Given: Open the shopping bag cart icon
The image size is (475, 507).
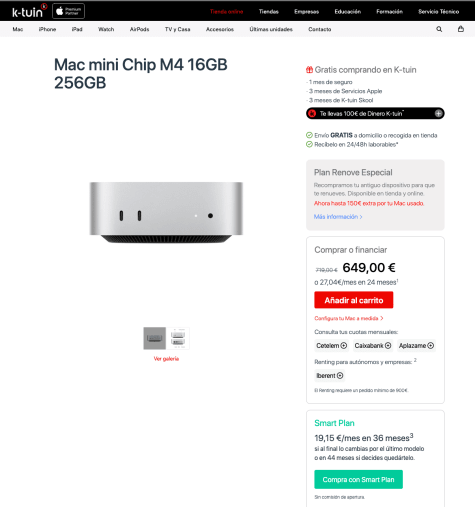Looking at the screenshot, I should click(x=461, y=29).
